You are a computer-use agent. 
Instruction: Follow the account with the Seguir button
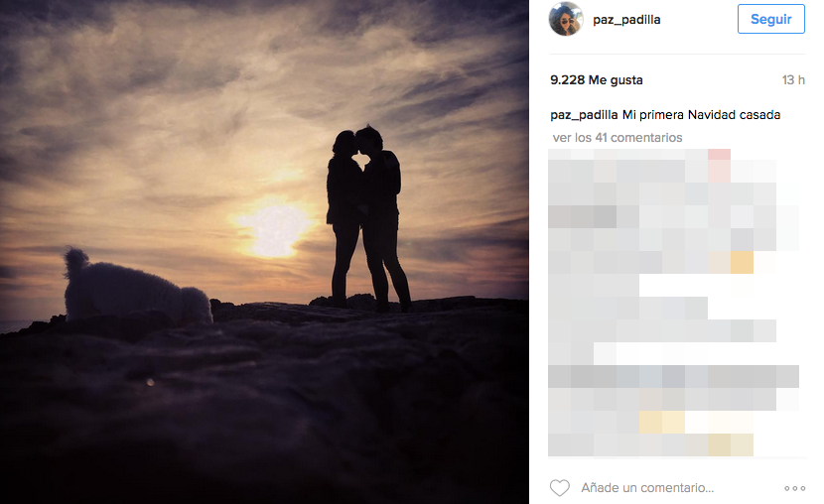pyautogui.click(x=771, y=19)
